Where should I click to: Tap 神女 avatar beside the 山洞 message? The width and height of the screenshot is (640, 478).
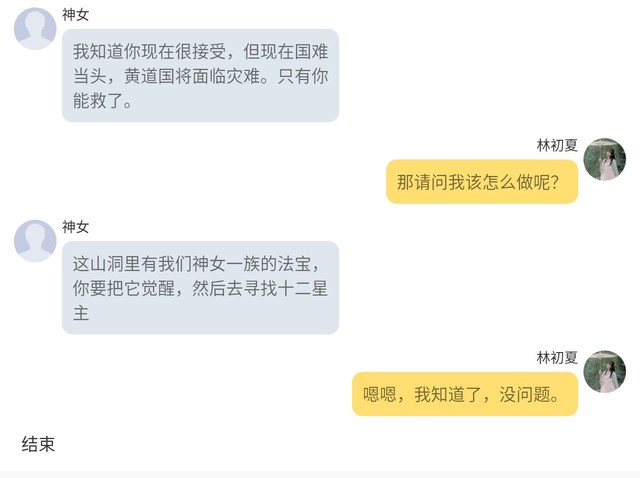coord(35,241)
